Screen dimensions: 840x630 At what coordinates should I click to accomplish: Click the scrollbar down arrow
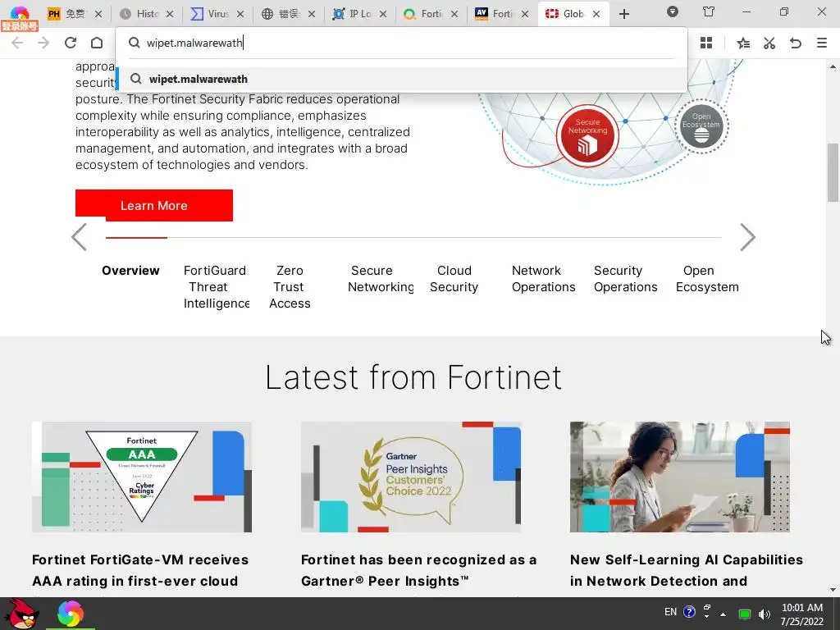833,590
